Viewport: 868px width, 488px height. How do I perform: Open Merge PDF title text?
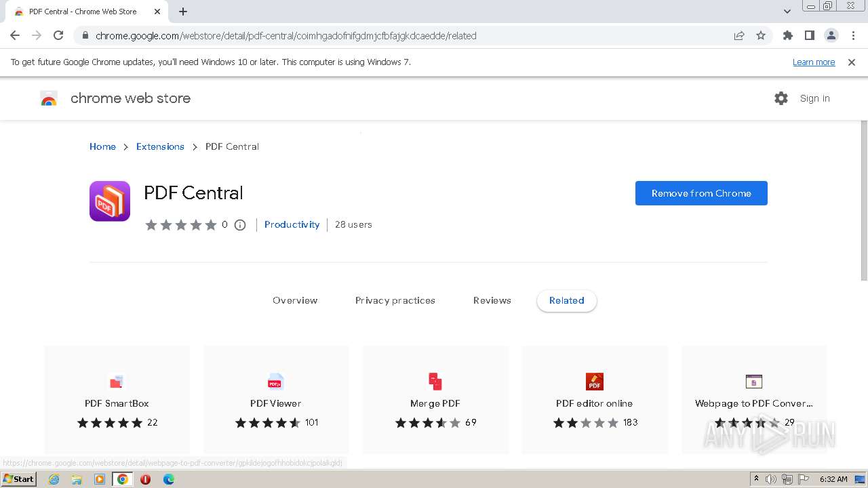pyautogui.click(x=435, y=403)
